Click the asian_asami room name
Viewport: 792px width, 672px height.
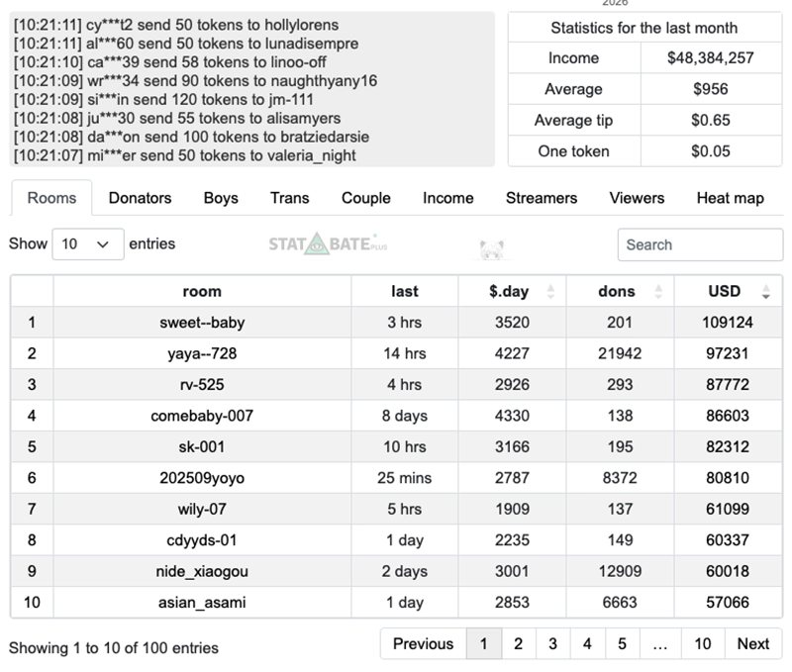(202, 602)
